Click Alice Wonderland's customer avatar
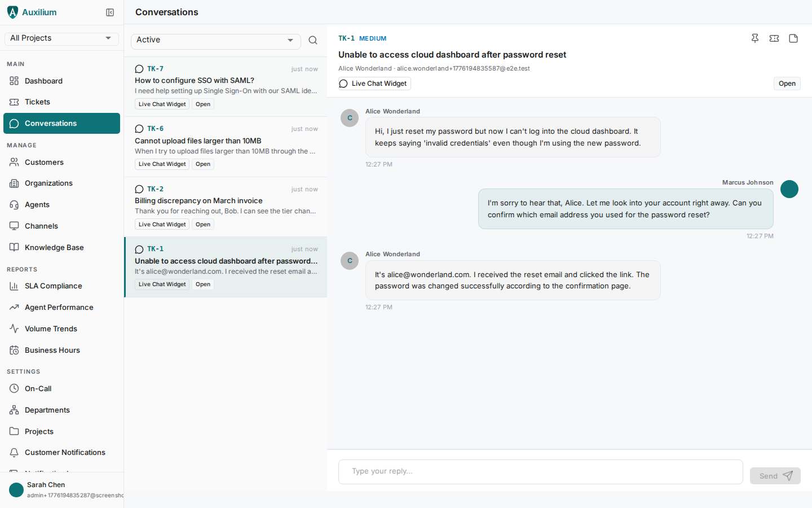 pos(350,118)
